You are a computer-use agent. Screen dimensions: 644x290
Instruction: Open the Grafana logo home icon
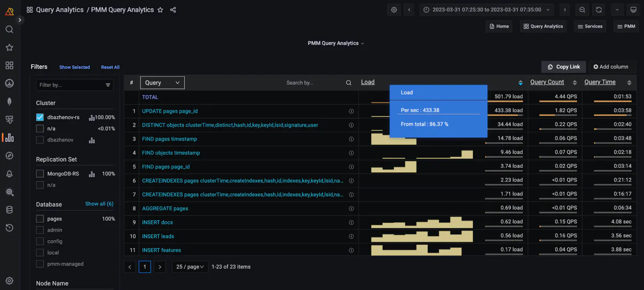click(x=9, y=11)
